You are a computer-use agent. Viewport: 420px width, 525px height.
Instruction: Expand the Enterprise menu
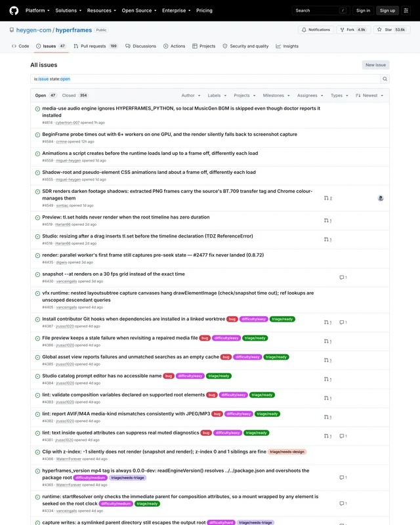(176, 10)
